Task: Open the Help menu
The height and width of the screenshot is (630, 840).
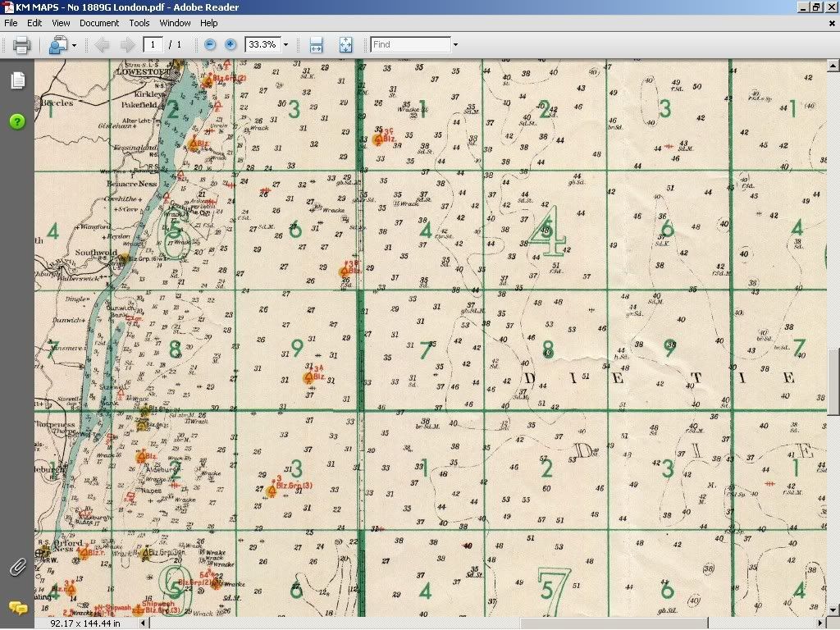Action: [209, 23]
